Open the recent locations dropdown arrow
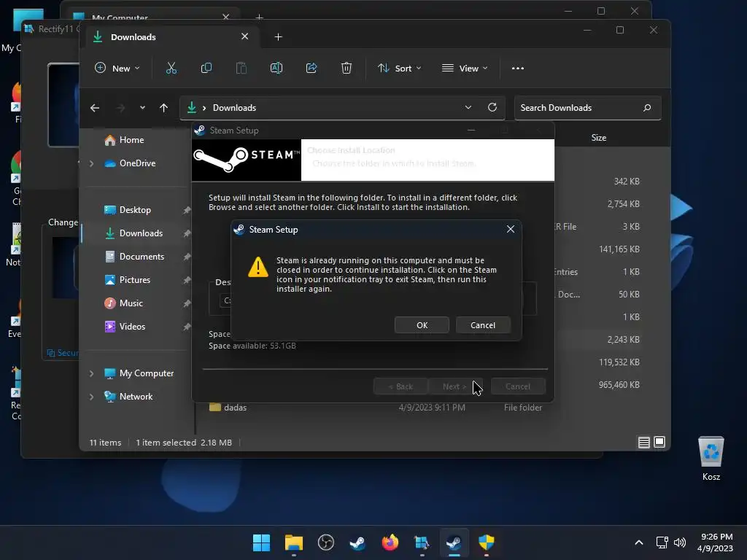The image size is (747, 560). [142, 108]
